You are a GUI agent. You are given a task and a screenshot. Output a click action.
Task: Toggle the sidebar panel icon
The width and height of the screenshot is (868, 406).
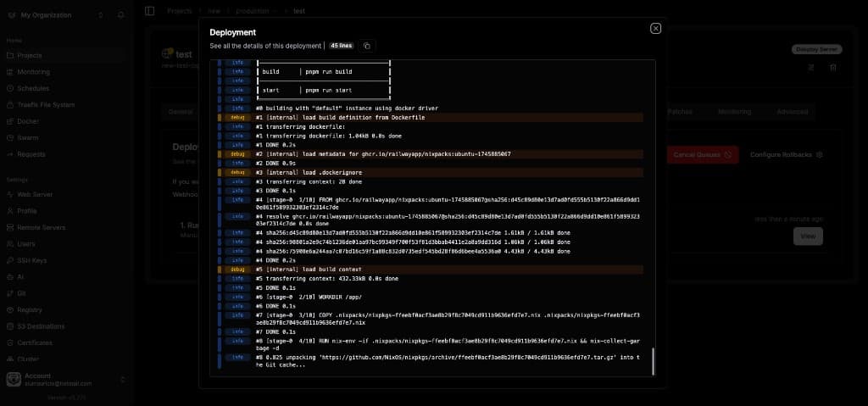point(149,11)
